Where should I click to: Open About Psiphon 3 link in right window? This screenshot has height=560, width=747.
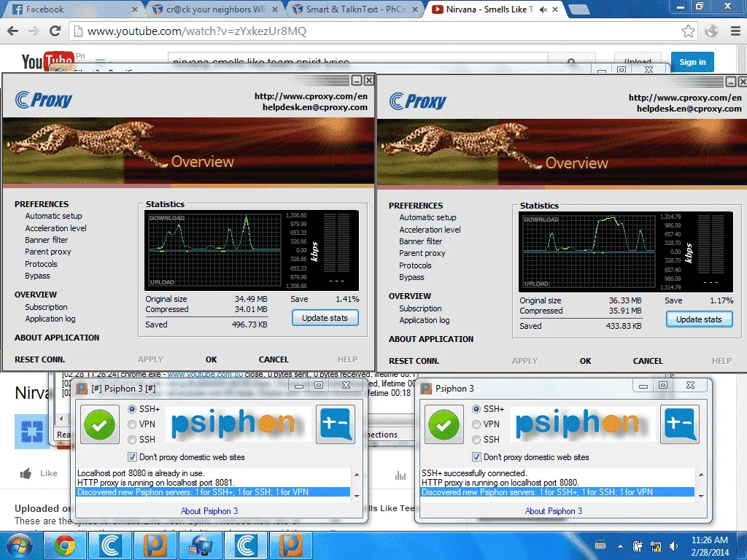click(554, 511)
